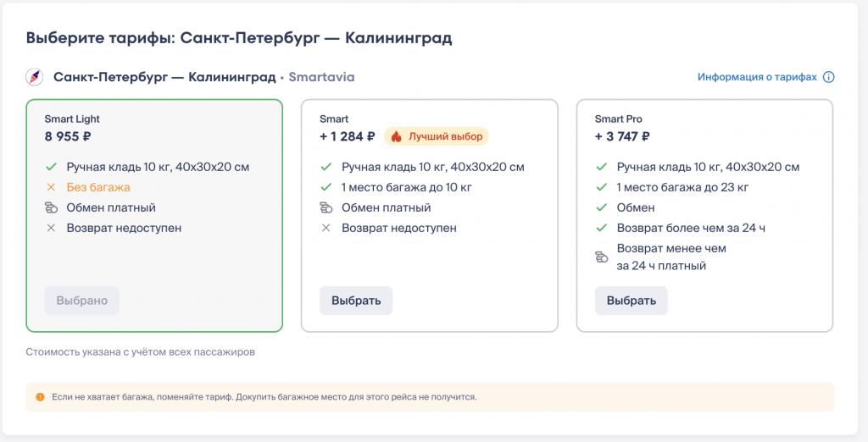Image resolution: width=868 pixels, height=442 pixels.
Task: Click green checkmark next to Smart Pro "Обмен"
Action: tap(601, 207)
